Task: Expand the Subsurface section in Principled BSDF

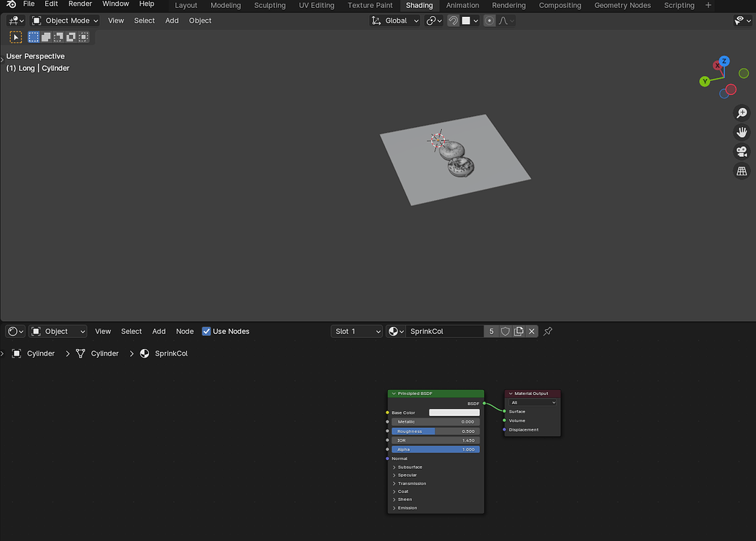Action: click(411, 467)
